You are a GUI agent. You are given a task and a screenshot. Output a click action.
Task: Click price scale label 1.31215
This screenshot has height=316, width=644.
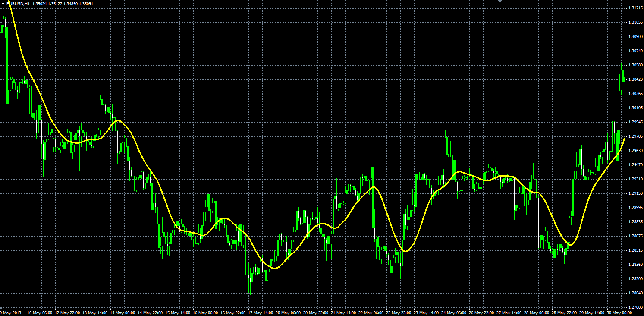click(635, 8)
